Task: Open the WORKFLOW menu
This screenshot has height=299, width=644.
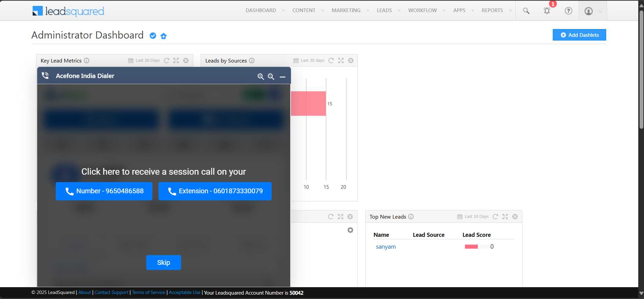Action: pos(422,10)
